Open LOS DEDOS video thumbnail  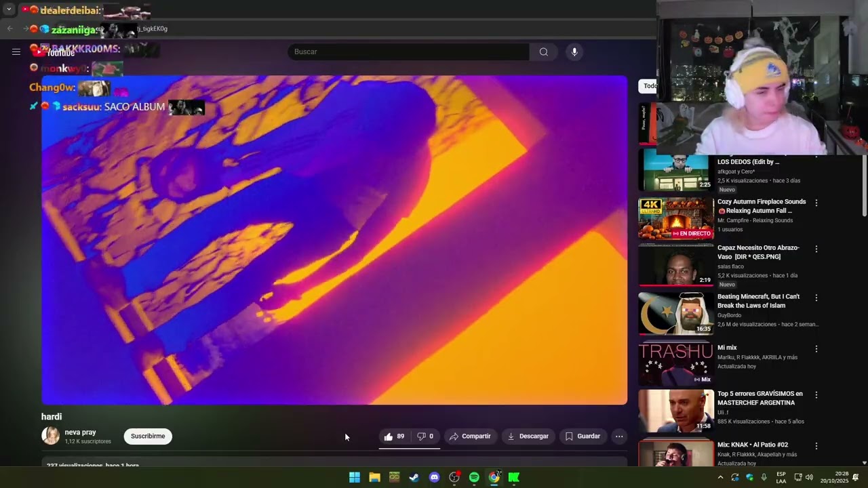point(675,171)
